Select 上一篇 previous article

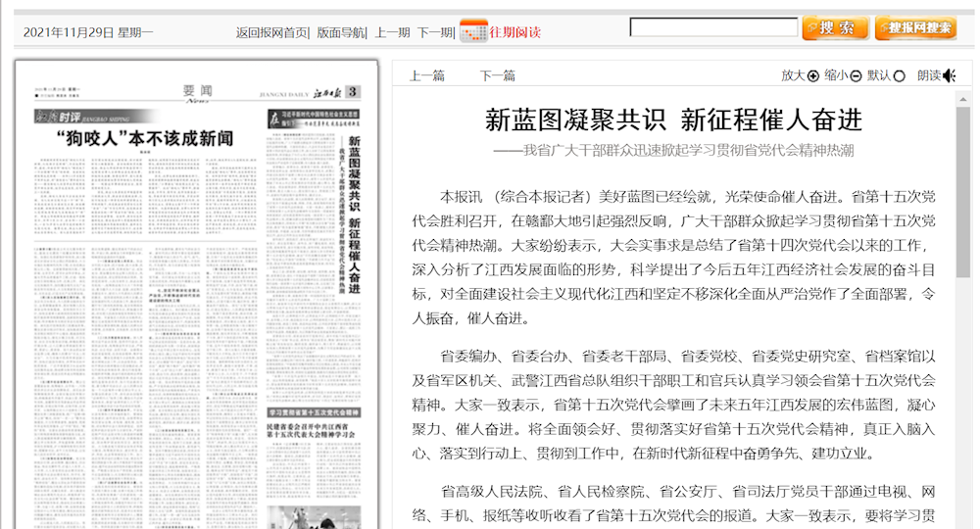click(x=426, y=75)
